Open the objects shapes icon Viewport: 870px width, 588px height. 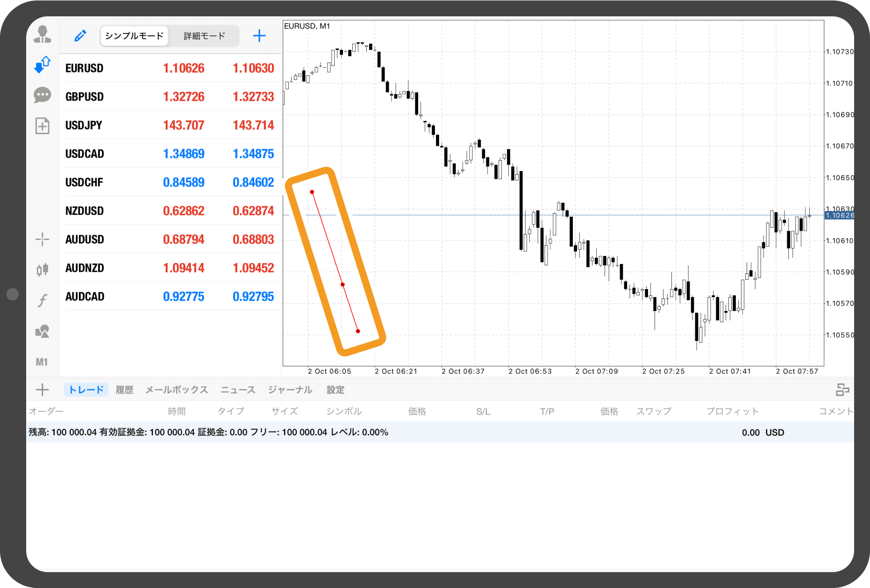[x=43, y=332]
